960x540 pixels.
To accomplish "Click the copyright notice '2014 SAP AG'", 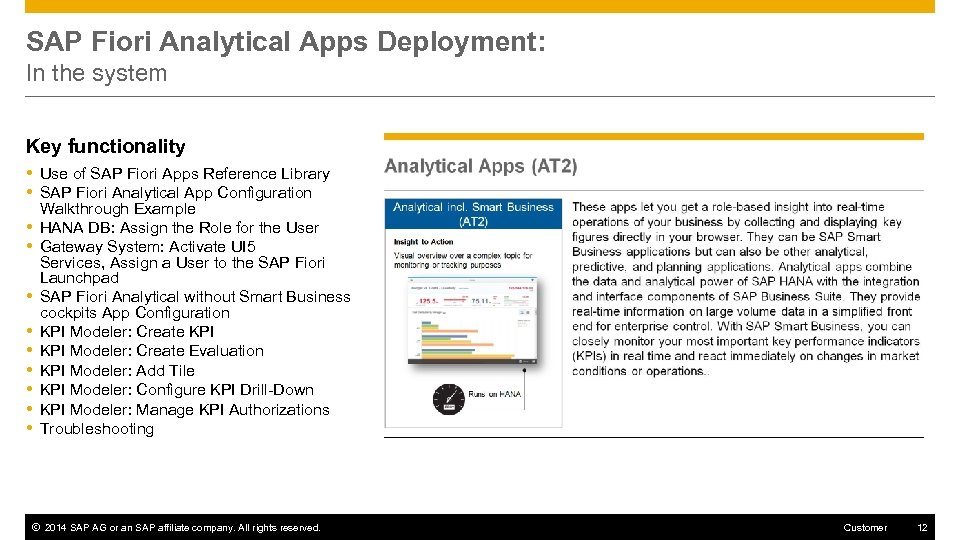I will coord(176,528).
